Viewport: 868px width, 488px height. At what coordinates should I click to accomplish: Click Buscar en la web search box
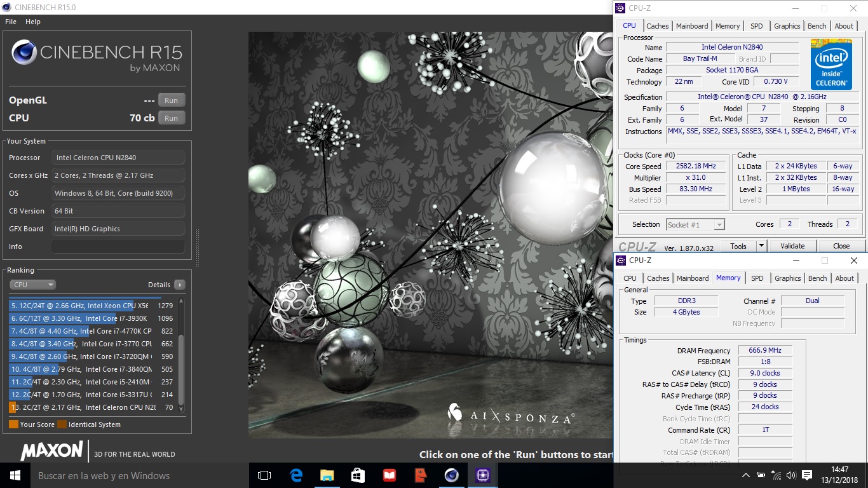click(140, 475)
